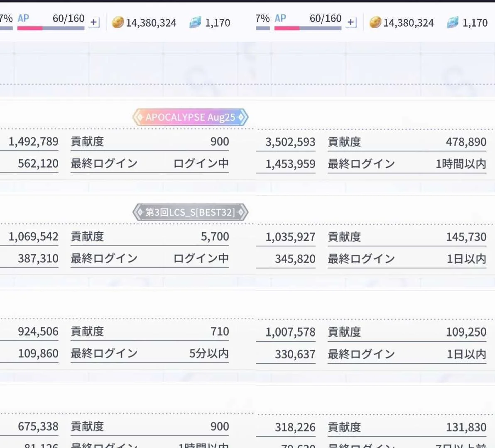Select the blue crystal icon in the left header
495x448 pixels.
195,22
